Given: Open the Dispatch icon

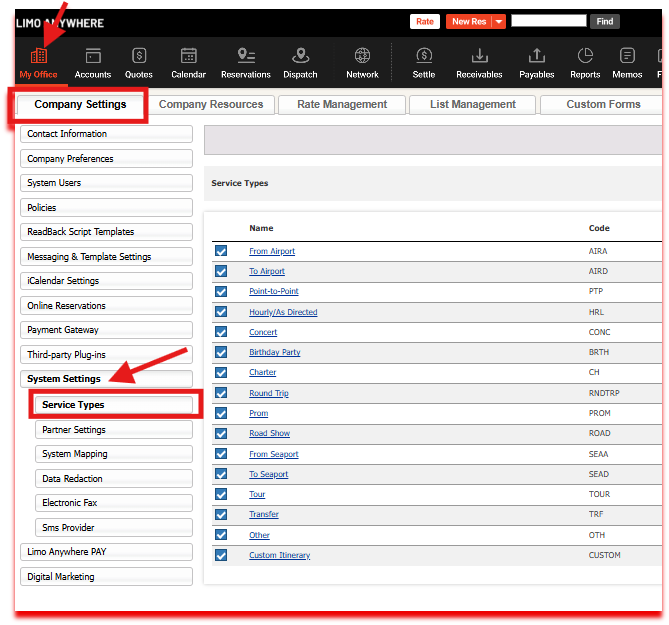Looking at the screenshot, I should coord(300,56).
